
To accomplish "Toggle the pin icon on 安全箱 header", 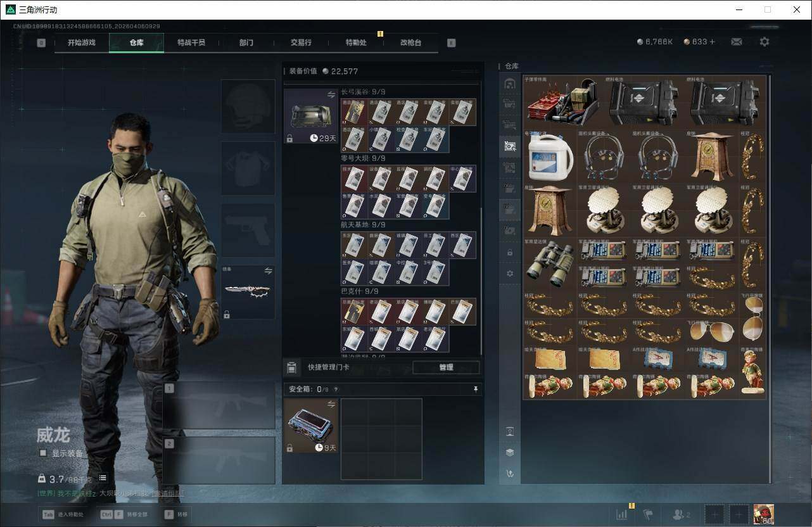I will [476, 390].
